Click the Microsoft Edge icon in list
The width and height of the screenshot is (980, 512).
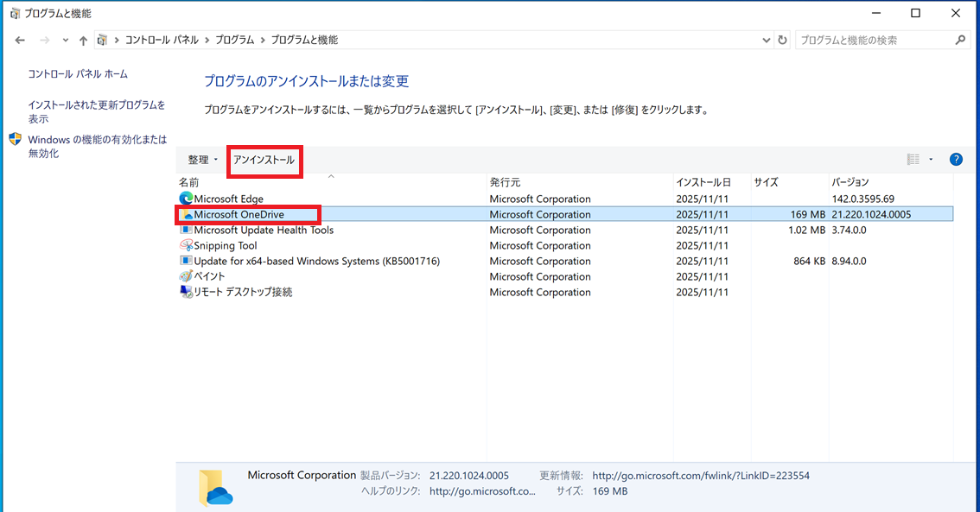coord(186,199)
